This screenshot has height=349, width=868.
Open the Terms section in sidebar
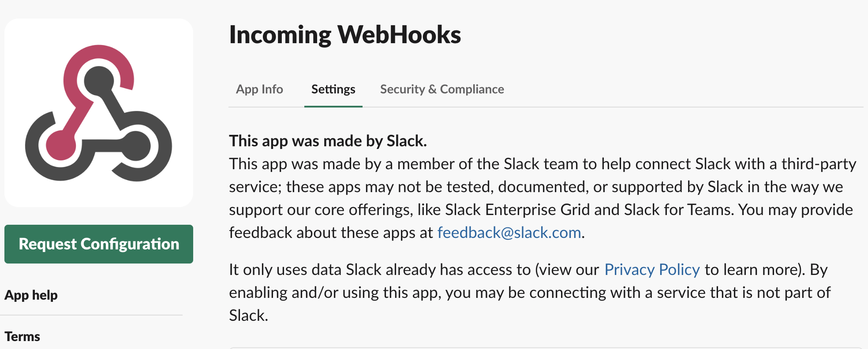(x=22, y=336)
